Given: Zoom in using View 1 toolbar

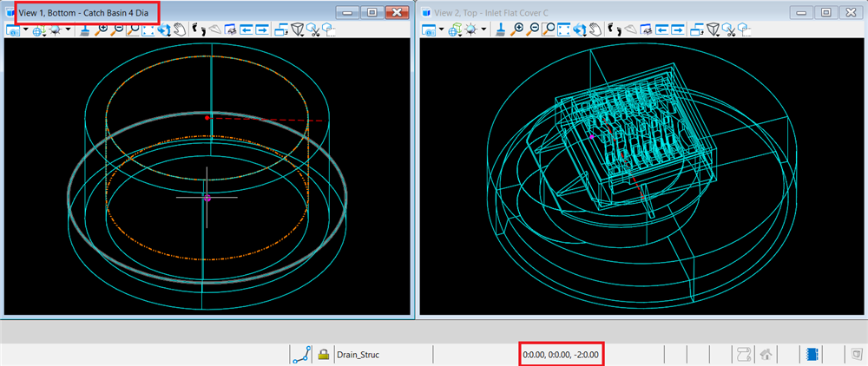Looking at the screenshot, I should coord(102,29).
